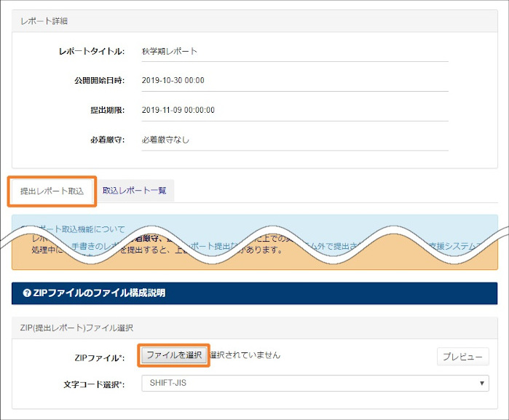
Task: Click the レポート詳細 panel header
Action: coord(44,21)
